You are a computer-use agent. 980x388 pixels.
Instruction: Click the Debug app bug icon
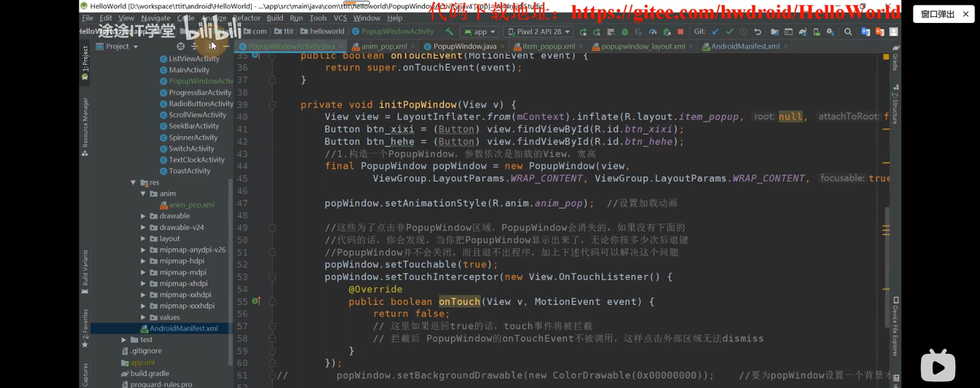coord(625,32)
